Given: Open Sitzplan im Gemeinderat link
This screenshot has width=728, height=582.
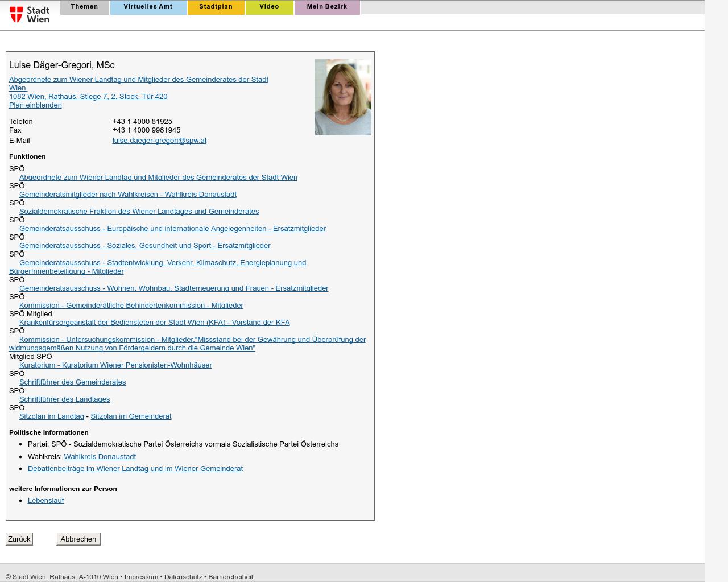Looking at the screenshot, I should tap(131, 416).
